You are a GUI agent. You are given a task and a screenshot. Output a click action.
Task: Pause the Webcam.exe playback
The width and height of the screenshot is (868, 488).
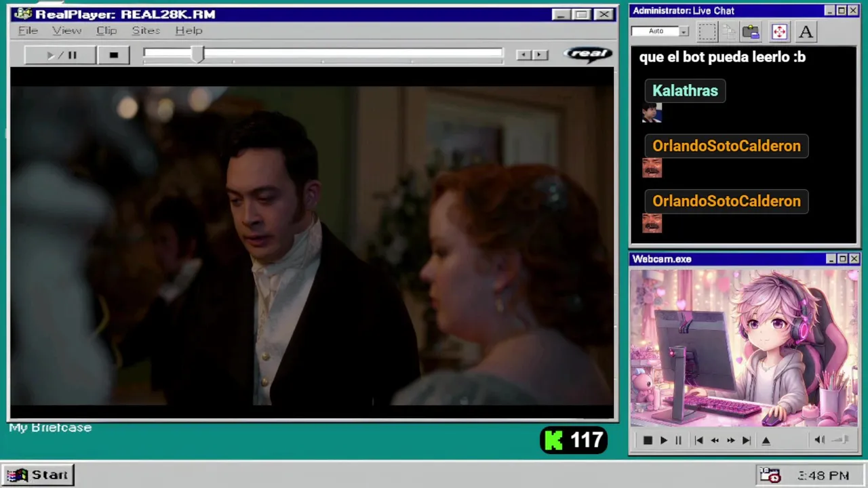(x=678, y=441)
